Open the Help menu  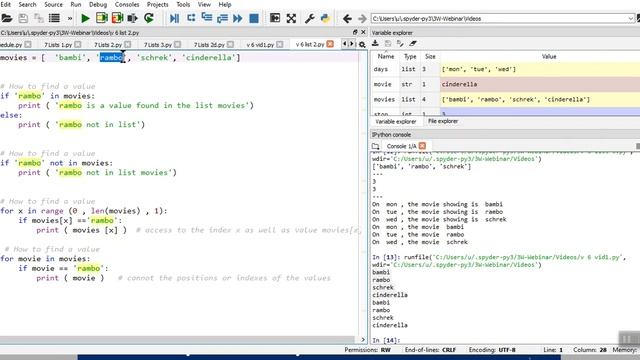(x=225, y=4)
